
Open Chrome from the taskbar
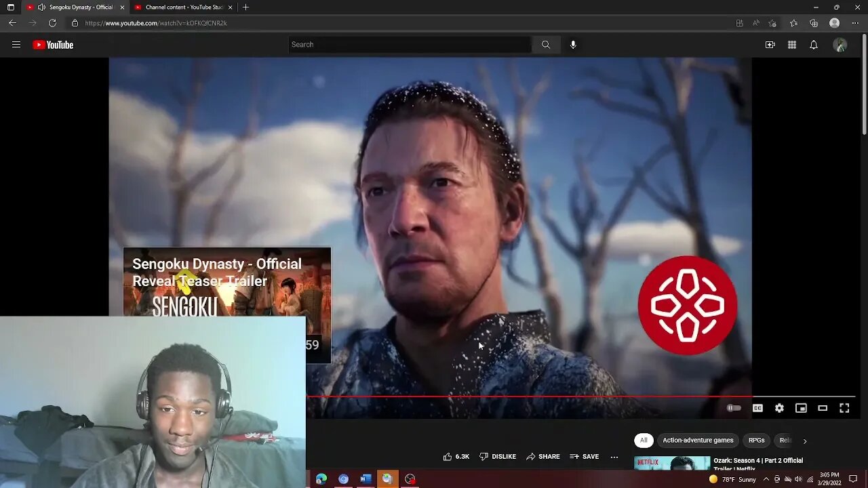click(344, 479)
